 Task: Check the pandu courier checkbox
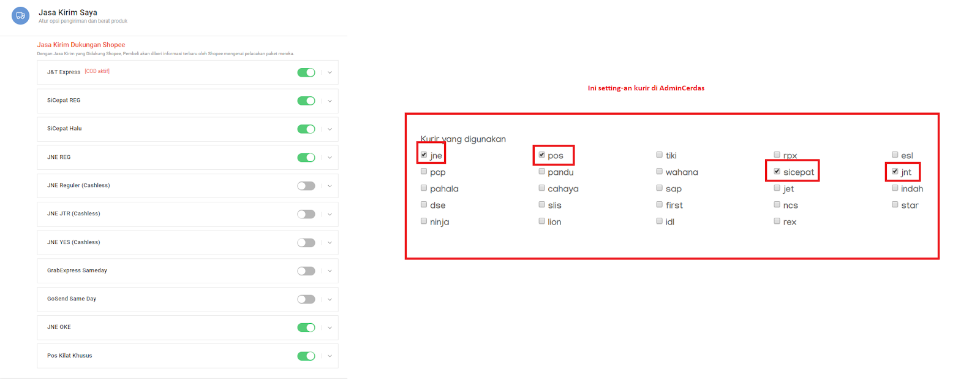click(x=541, y=171)
